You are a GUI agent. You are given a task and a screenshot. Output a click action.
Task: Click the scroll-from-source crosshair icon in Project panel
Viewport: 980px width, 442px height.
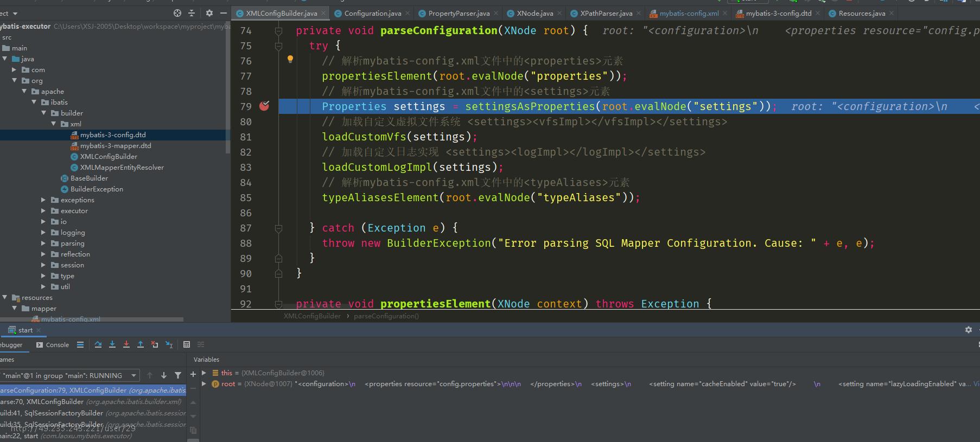tap(177, 13)
